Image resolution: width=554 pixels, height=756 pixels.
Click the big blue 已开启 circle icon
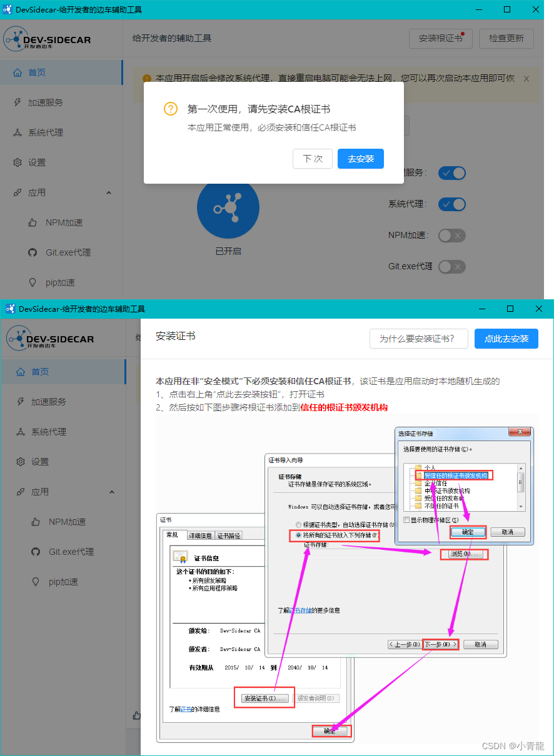tap(228, 209)
